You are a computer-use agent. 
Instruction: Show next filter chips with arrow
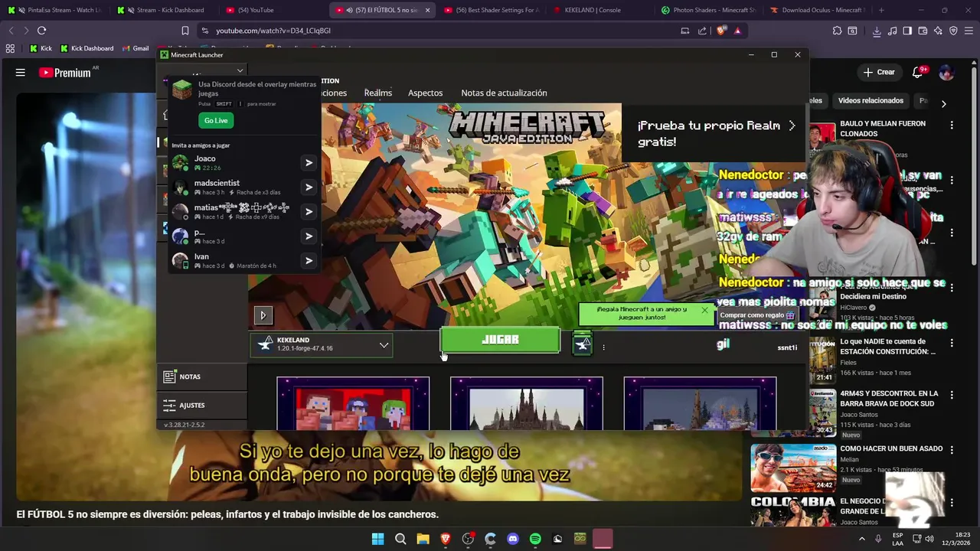pyautogui.click(x=943, y=103)
